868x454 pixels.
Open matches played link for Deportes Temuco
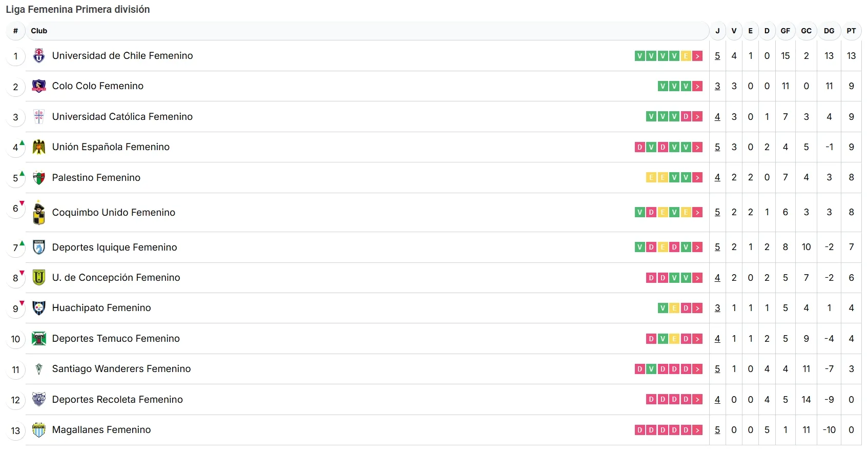(717, 339)
